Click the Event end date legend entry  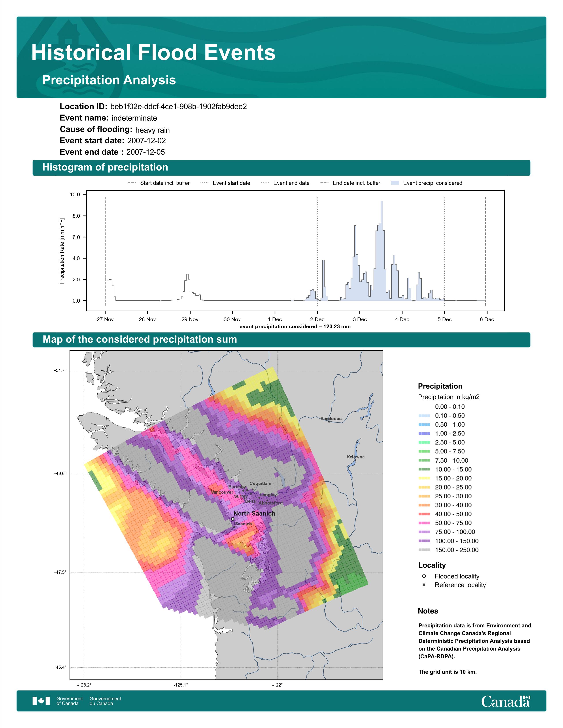coord(285,183)
